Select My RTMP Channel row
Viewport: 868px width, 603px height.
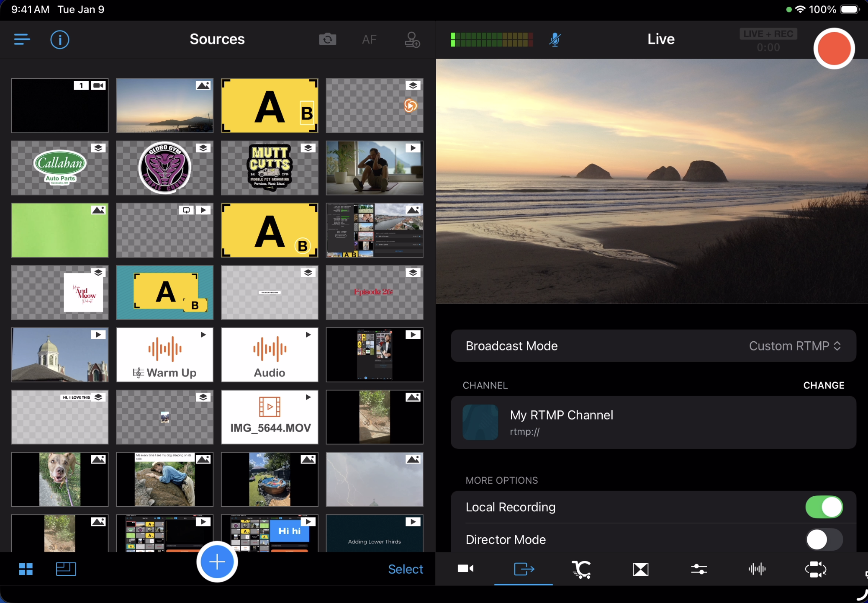pos(653,423)
